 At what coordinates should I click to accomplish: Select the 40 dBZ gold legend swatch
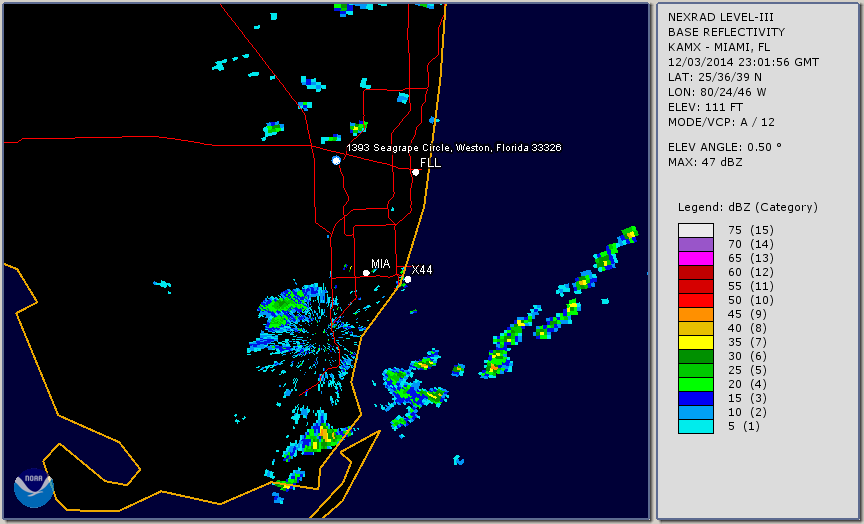(696, 328)
